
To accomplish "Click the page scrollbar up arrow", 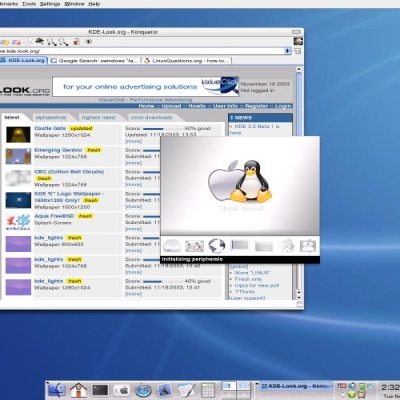I will click(x=299, y=69).
